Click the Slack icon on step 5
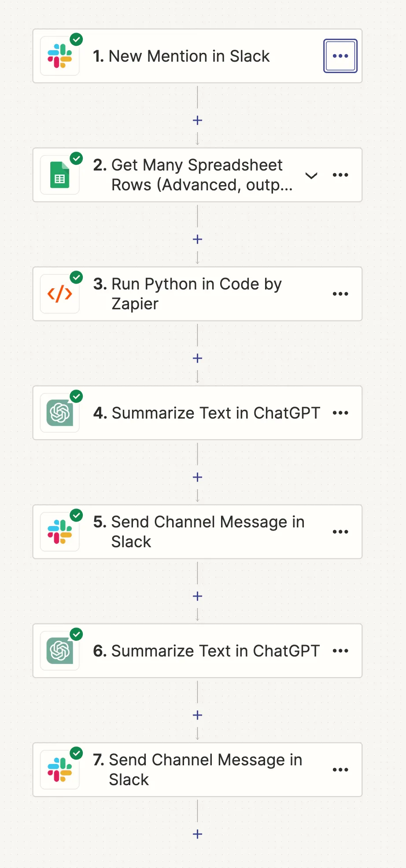The height and width of the screenshot is (868, 406). point(60,532)
